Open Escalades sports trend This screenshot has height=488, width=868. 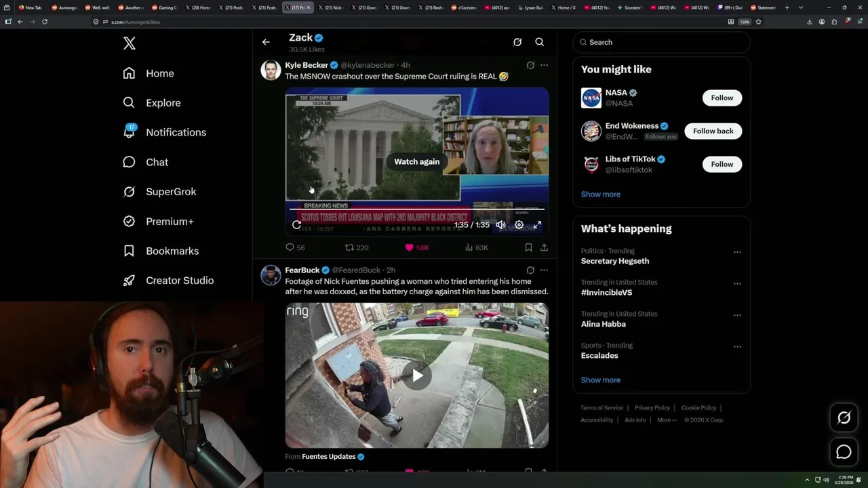click(x=599, y=356)
